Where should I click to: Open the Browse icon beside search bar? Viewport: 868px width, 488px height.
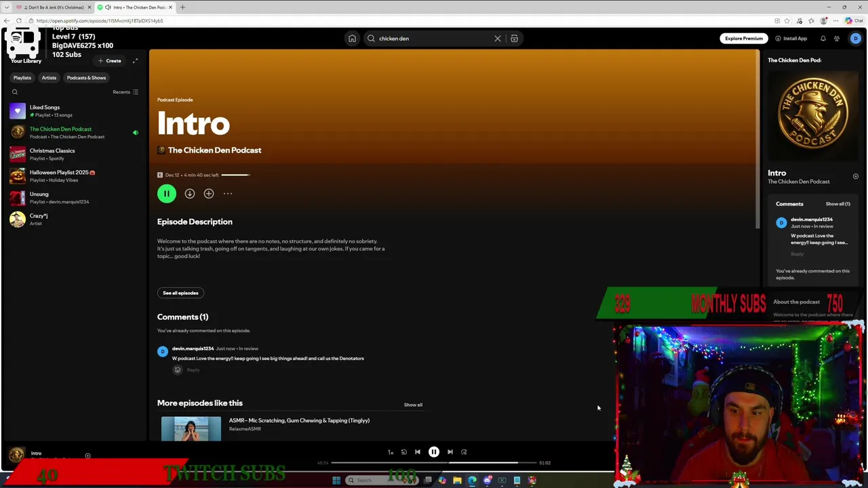tap(514, 39)
